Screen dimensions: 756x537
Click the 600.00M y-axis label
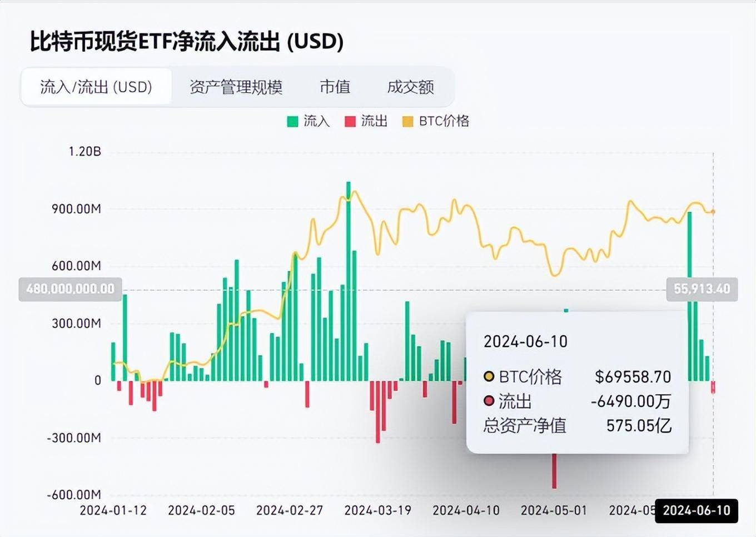click(x=76, y=266)
